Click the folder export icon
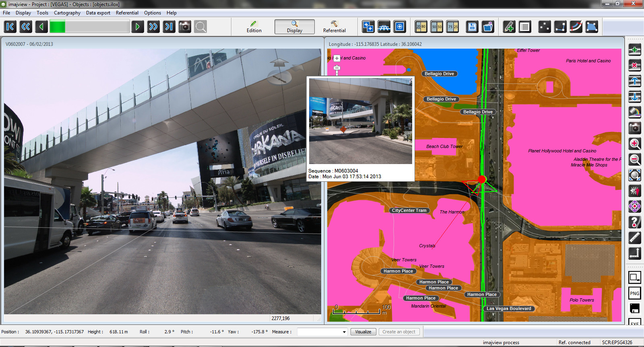This screenshot has width=644, height=347. 488,27
